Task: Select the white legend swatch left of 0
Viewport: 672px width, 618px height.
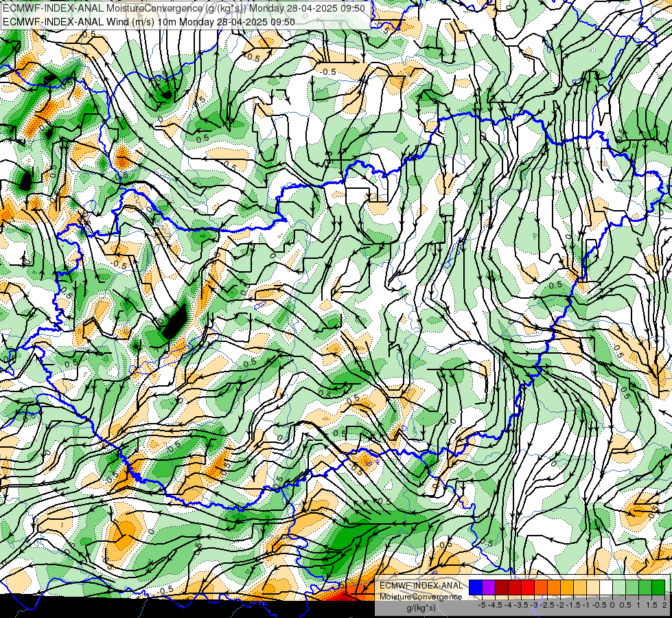Action: coord(606,588)
